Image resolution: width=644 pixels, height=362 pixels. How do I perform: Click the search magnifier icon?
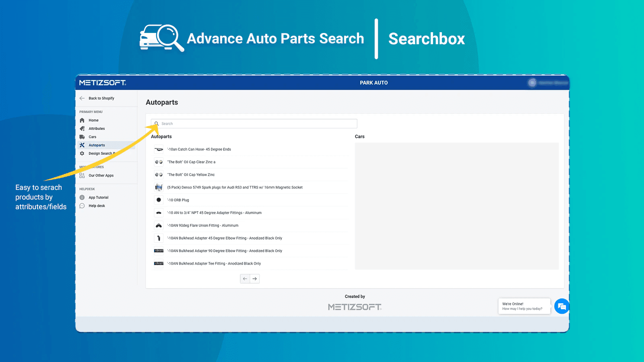click(158, 123)
